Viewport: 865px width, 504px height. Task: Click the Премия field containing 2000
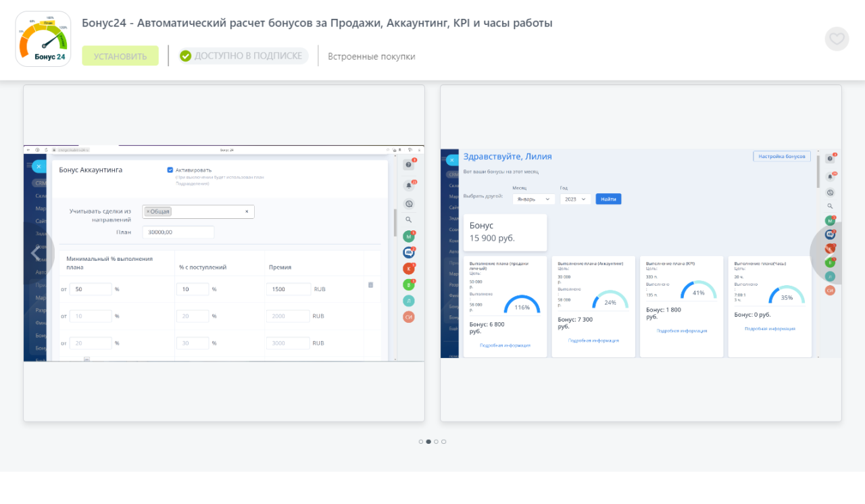coord(288,316)
